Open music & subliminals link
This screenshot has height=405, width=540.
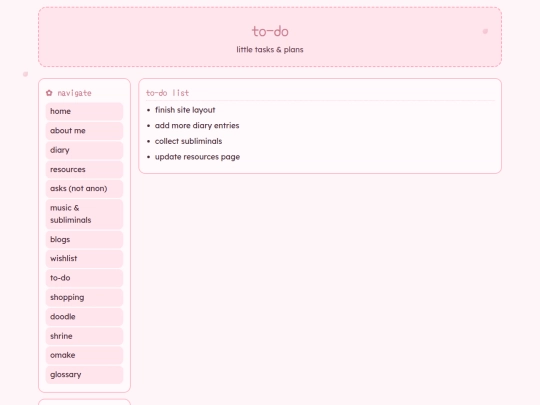pyautogui.click(x=84, y=214)
